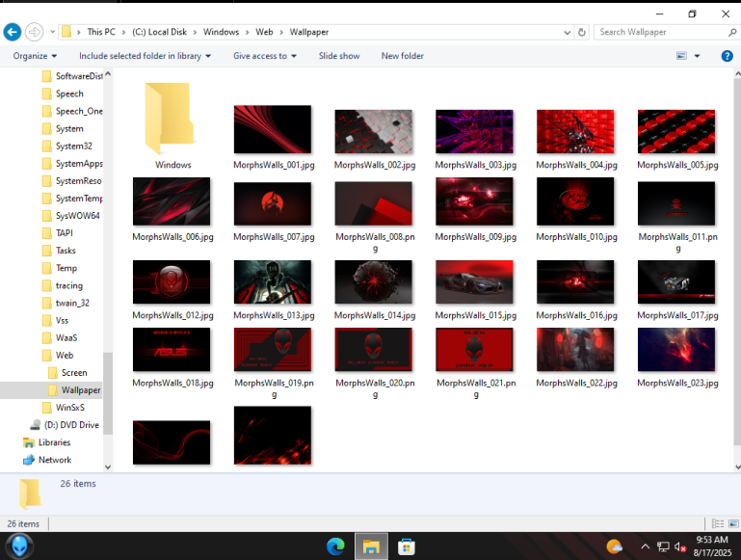
Task: Select MorphsWalls_021.png thumbnail
Action: (474, 350)
